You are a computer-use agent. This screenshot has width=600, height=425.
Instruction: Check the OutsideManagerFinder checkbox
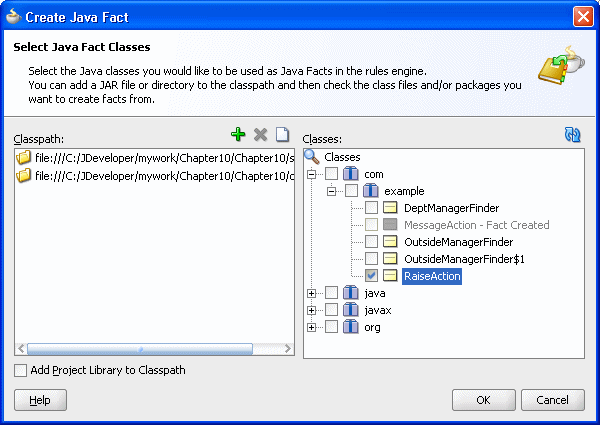(x=371, y=242)
